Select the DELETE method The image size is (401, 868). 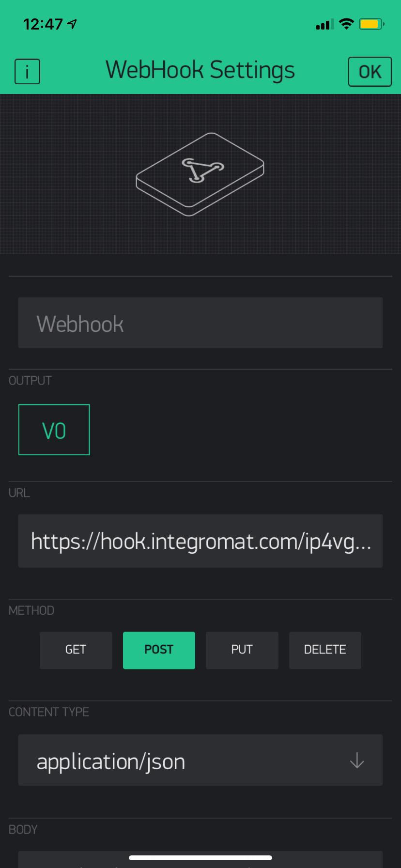click(x=325, y=650)
